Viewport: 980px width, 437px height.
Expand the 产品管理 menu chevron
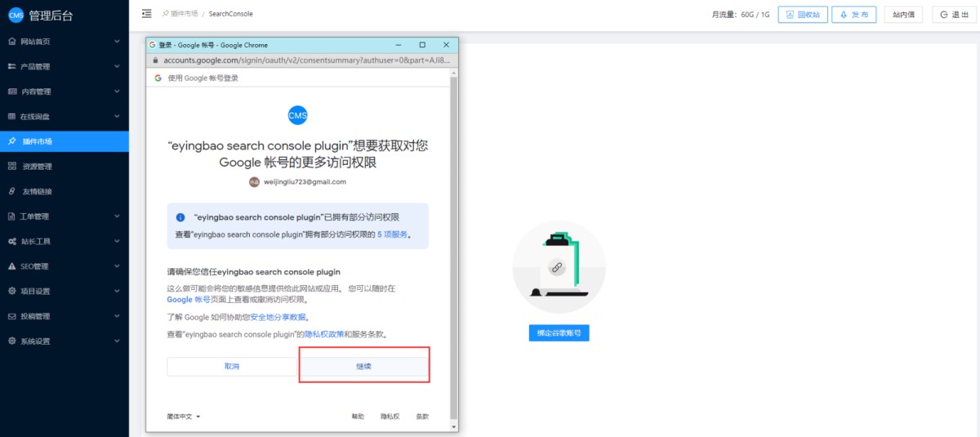coord(117,66)
